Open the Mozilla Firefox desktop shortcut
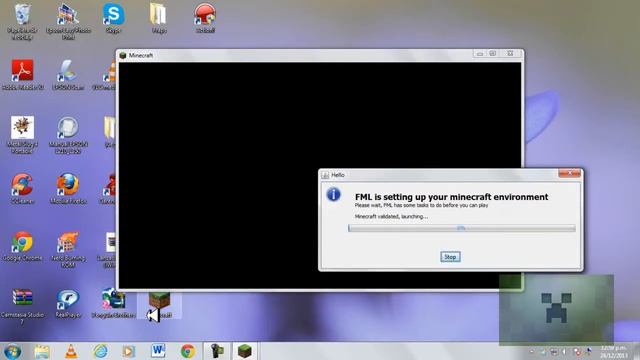Screen dimensions: 640x360 coord(68,189)
